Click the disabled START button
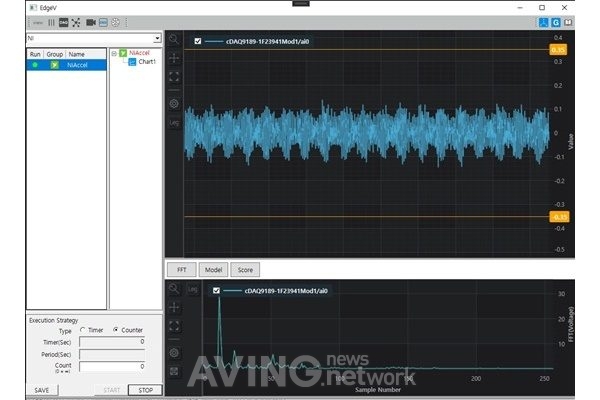The width and height of the screenshot is (600, 400). coord(111,390)
